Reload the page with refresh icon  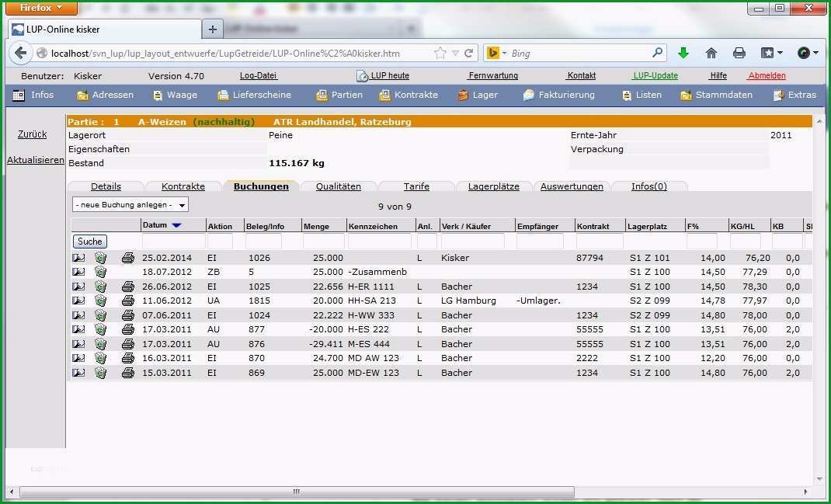click(x=468, y=53)
